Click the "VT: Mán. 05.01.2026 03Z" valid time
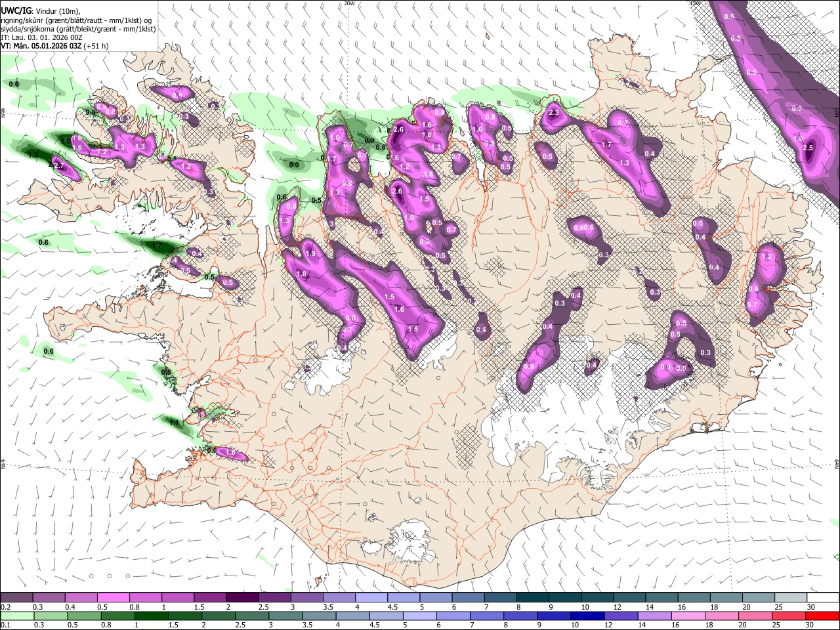The width and height of the screenshot is (840, 630). click(x=41, y=46)
